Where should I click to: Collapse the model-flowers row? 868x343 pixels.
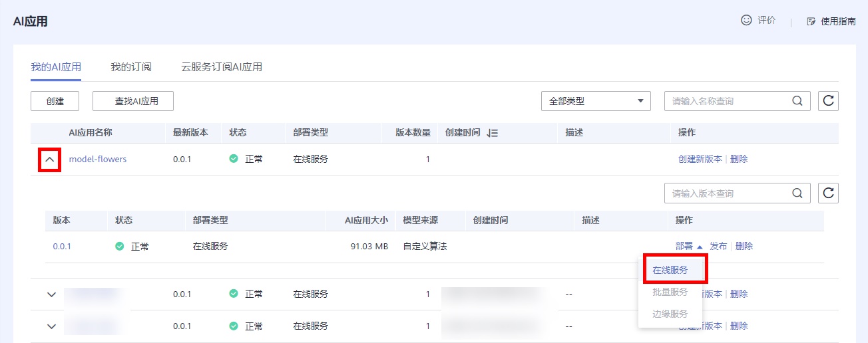50,160
